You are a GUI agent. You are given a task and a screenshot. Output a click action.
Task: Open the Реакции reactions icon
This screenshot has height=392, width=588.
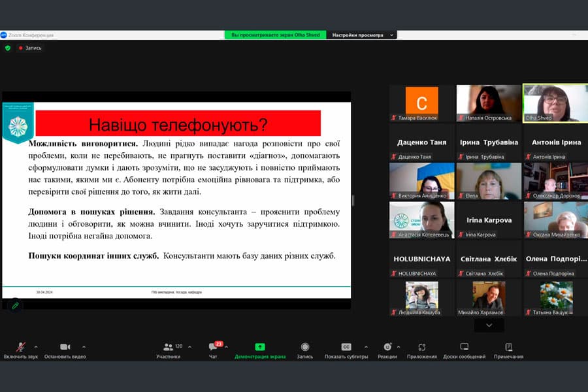click(x=387, y=347)
